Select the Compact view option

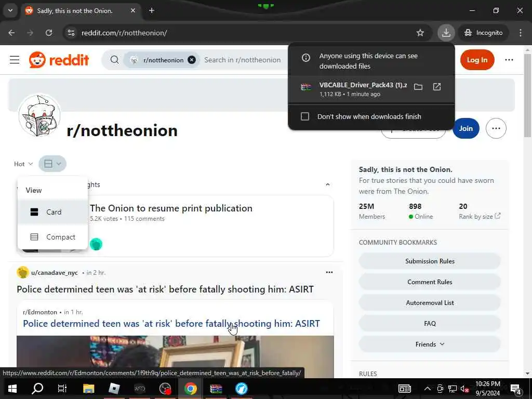[52, 237]
